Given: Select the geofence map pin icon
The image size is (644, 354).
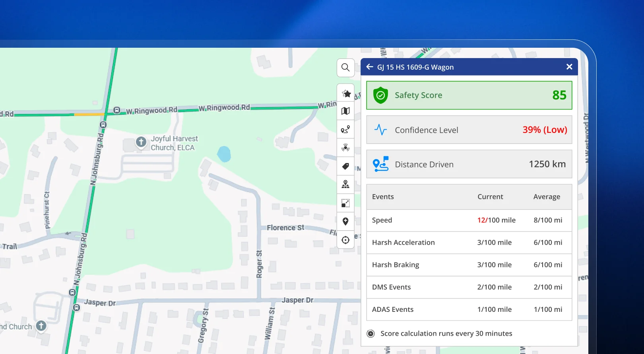Looking at the screenshot, I should coord(346,185).
